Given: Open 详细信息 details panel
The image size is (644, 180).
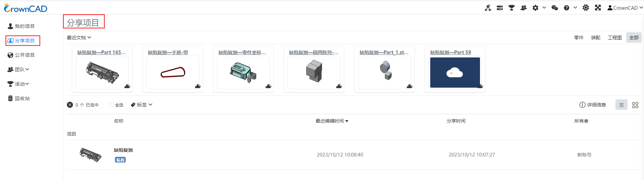Looking at the screenshot, I should (x=593, y=105).
